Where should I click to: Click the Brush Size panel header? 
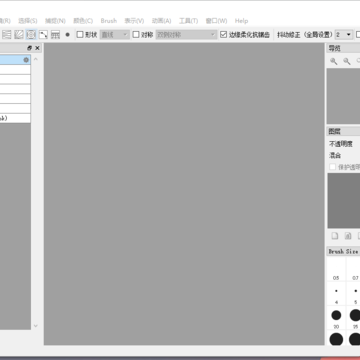[x=343, y=252]
